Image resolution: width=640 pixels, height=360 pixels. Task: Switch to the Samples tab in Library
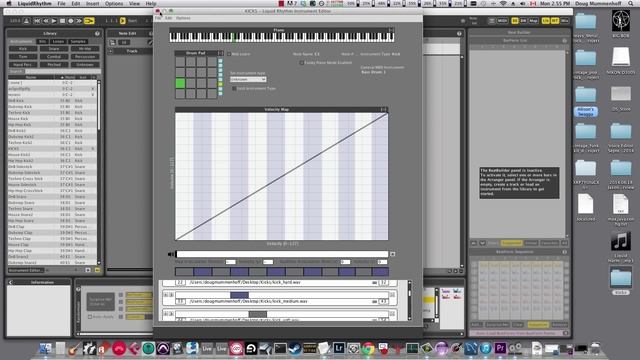click(x=78, y=42)
